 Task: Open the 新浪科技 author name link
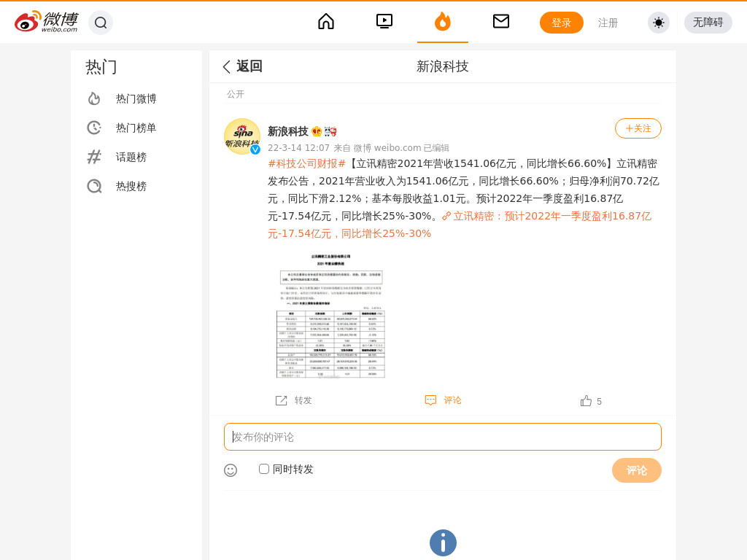point(287,131)
